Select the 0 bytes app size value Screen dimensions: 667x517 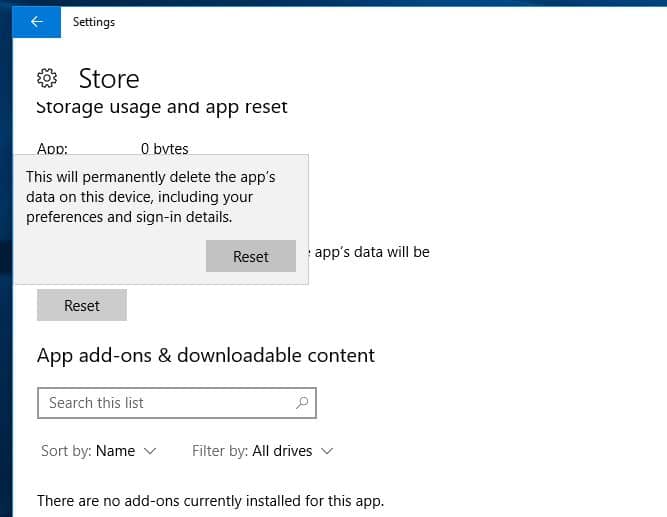[165, 149]
